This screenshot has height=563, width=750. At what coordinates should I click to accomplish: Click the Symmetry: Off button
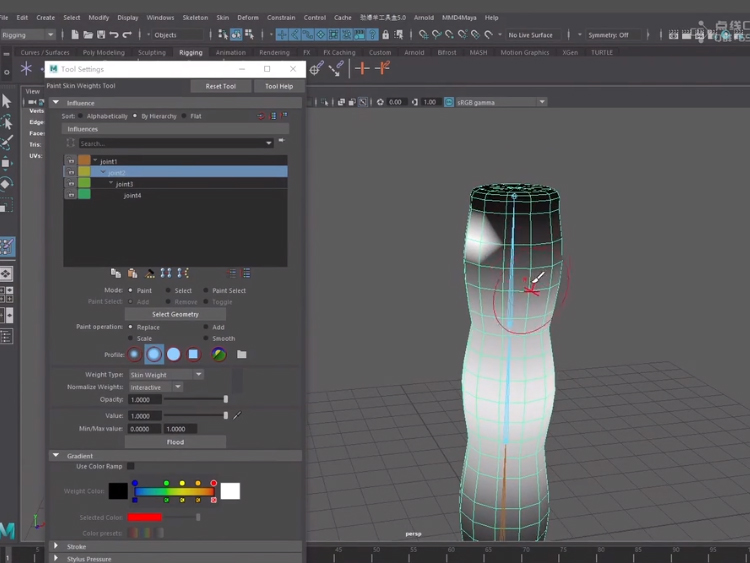[608, 35]
